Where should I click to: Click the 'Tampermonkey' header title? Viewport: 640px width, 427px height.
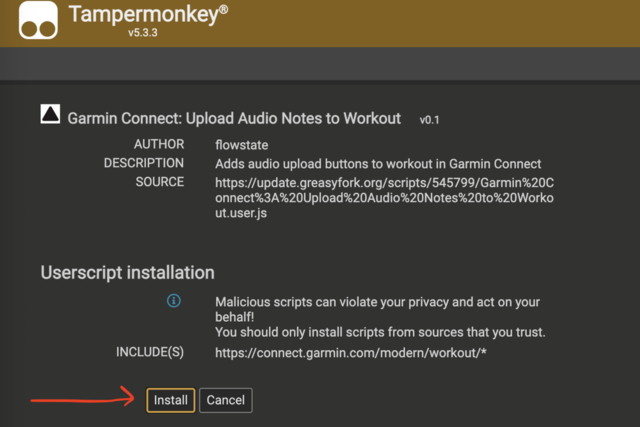tap(148, 15)
